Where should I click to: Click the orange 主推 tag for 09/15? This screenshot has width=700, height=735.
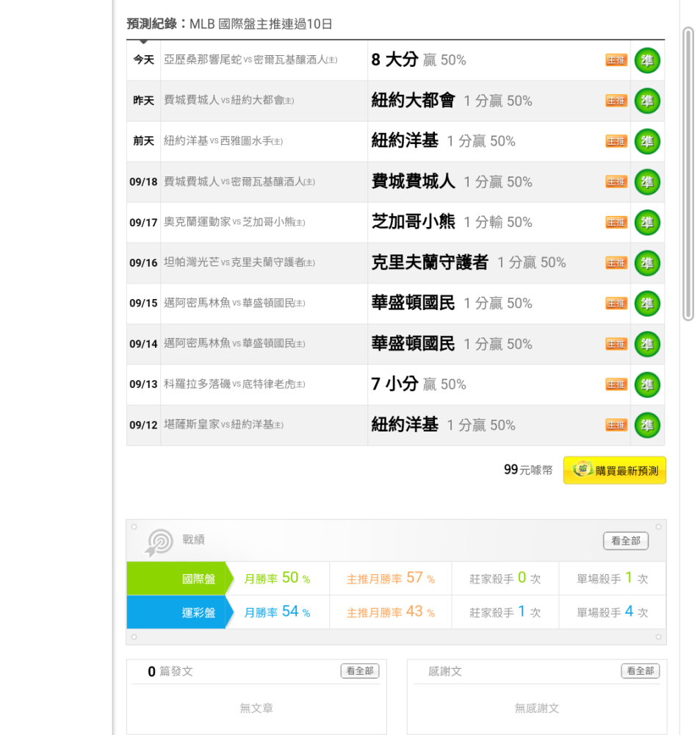pyautogui.click(x=616, y=304)
